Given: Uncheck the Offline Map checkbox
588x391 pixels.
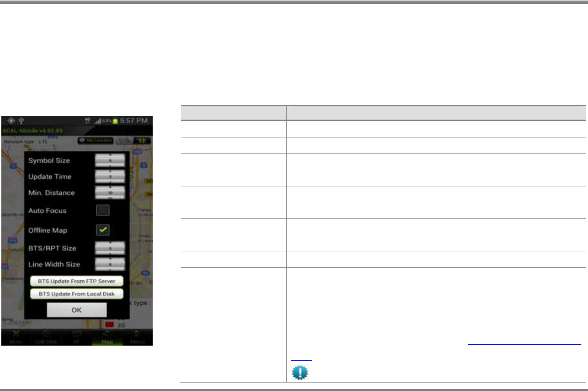Looking at the screenshot, I should point(103,230).
